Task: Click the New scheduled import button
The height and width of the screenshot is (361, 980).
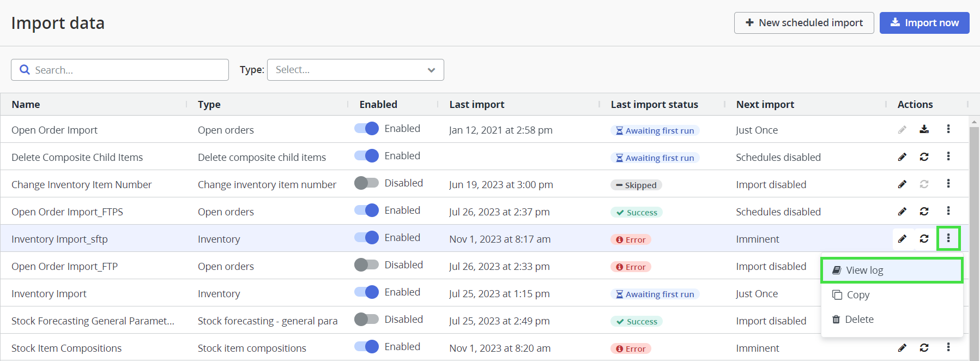Action: (x=803, y=23)
